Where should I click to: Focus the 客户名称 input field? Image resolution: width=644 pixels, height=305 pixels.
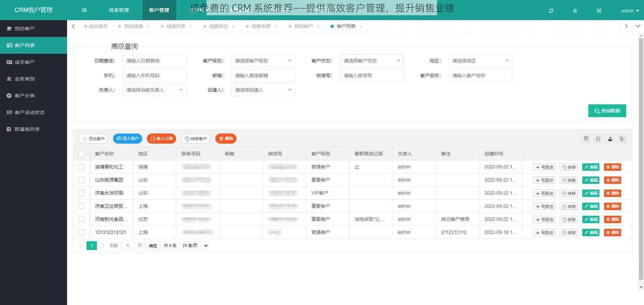click(480, 75)
